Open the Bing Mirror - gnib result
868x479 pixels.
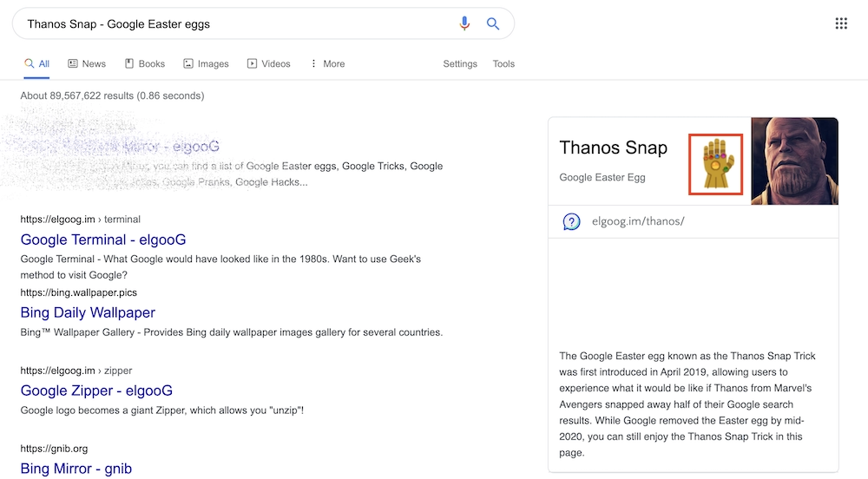tap(76, 469)
